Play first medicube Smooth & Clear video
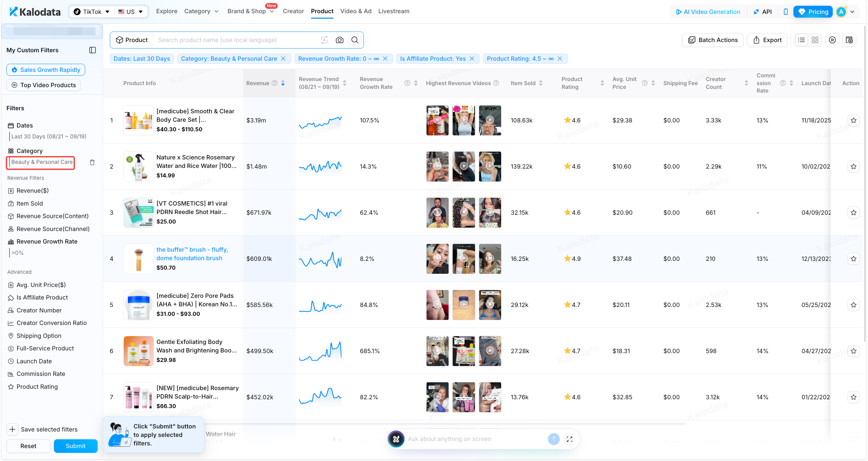 click(x=437, y=120)
